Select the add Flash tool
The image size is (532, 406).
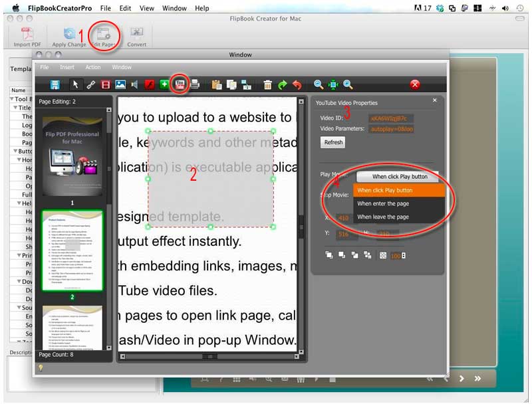[x=150, y=84]
